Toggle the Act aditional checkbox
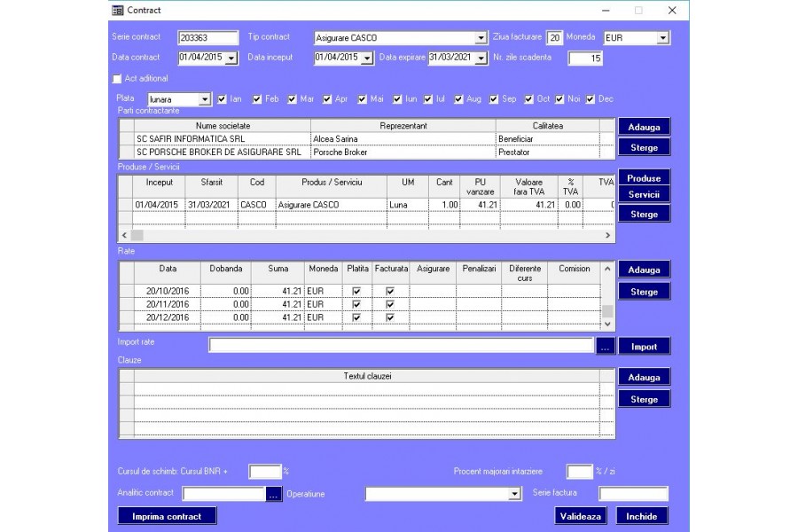 pos(117,78)
